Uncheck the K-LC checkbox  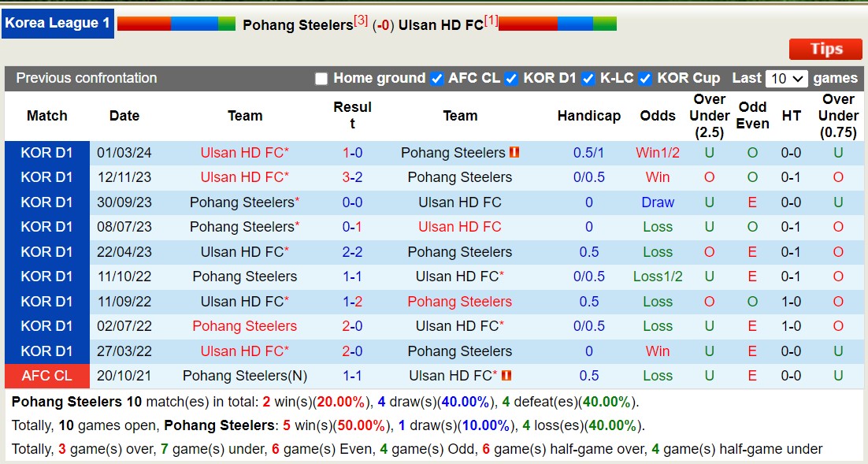[588, 78]
